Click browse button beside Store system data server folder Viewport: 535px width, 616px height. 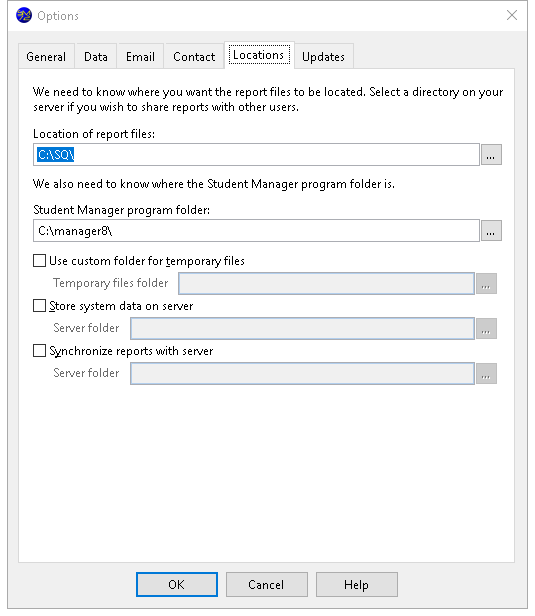coord(486,328)
